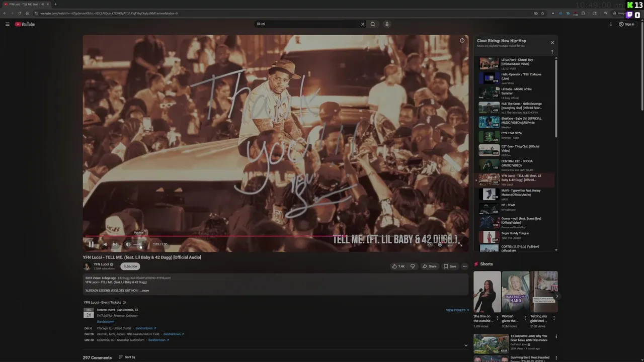Play Hello Operator / Till I Collapse (Live)

pyautogui.click(x=514, y=78)
